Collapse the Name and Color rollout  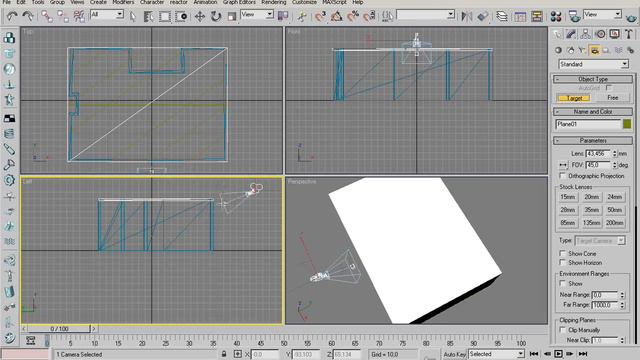[593, 111]
